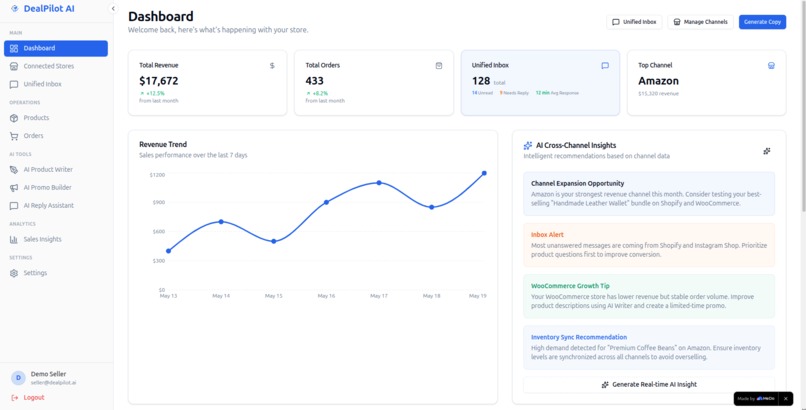Screen dimensions: 806x410
Task: Select the May 17 chart data point
Action: point(379,183)
